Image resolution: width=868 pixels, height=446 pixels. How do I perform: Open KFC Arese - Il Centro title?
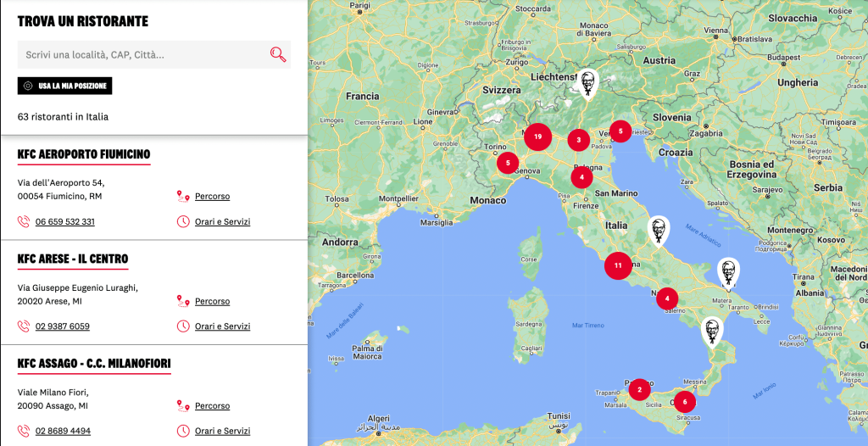pyautogui.click(x=73, y=259)
